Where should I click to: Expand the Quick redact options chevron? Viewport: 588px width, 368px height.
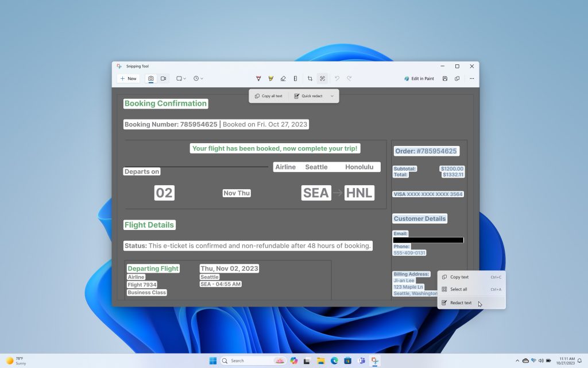[332, 96]
